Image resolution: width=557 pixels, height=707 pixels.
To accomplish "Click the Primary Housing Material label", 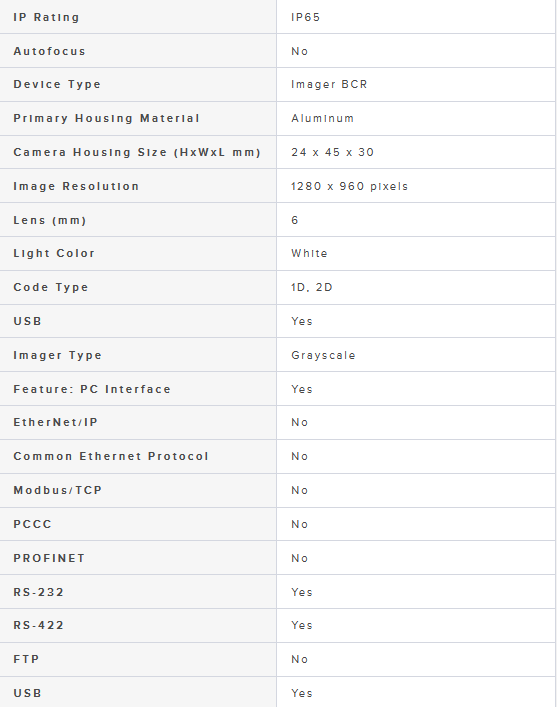I will (x=106, y=118).
